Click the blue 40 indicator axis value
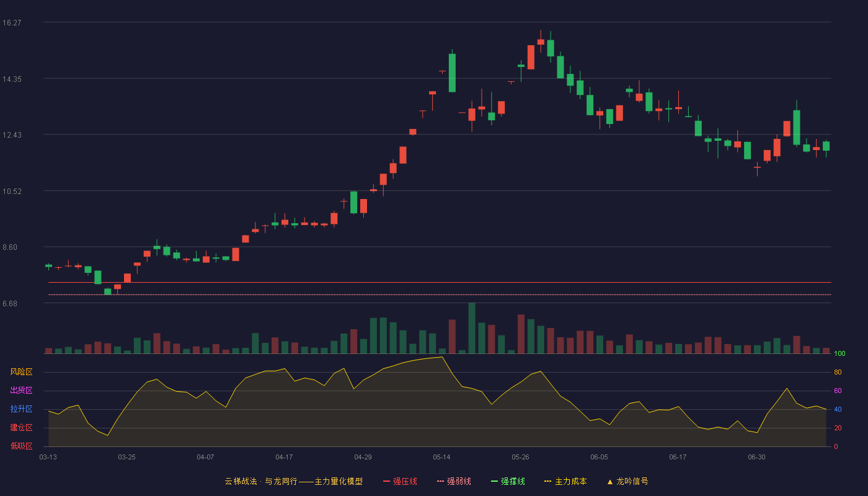Viewport: 868px width, 496px height. pos(838,410)
